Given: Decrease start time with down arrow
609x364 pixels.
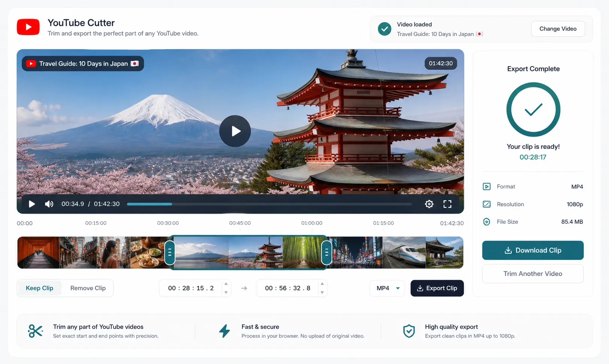Looking at the screenshot, I should (x=226, y=292).
